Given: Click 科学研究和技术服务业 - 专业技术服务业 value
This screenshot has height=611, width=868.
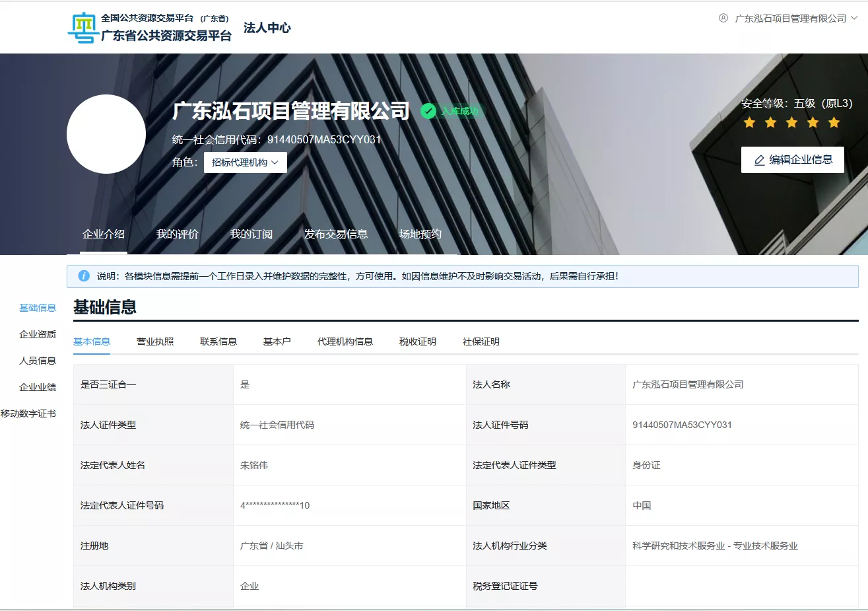Looking at the screenshot, I should coord(715,546).
